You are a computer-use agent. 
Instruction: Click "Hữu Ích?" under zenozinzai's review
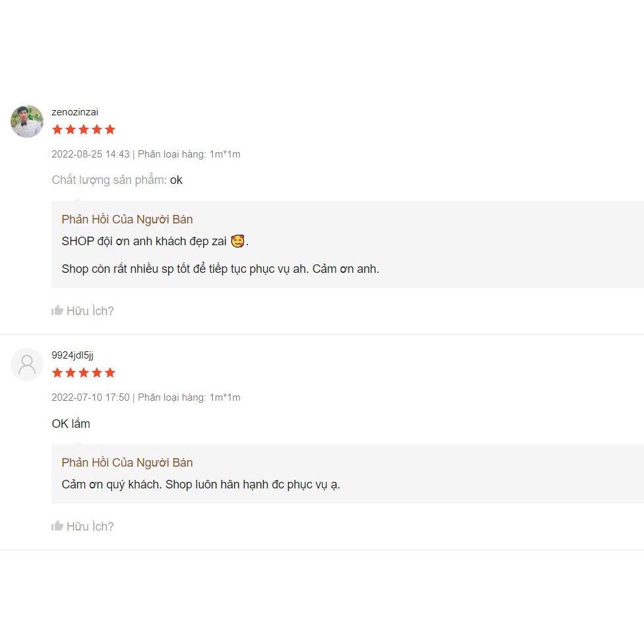[90, 311]
